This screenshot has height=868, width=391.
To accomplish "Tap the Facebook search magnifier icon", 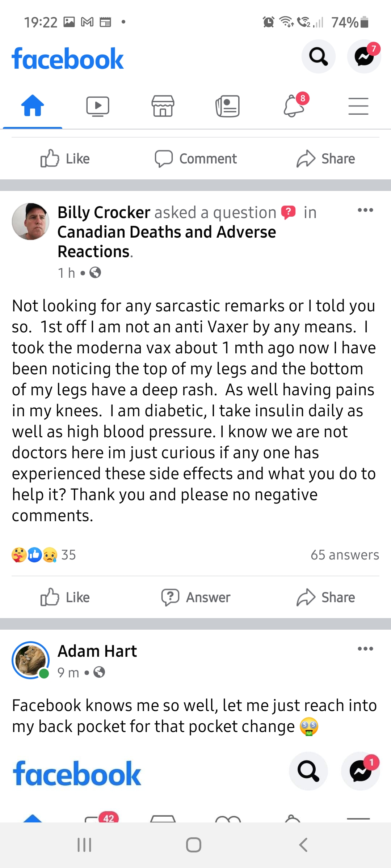I will pyautogui.click(x=318, y=57).
